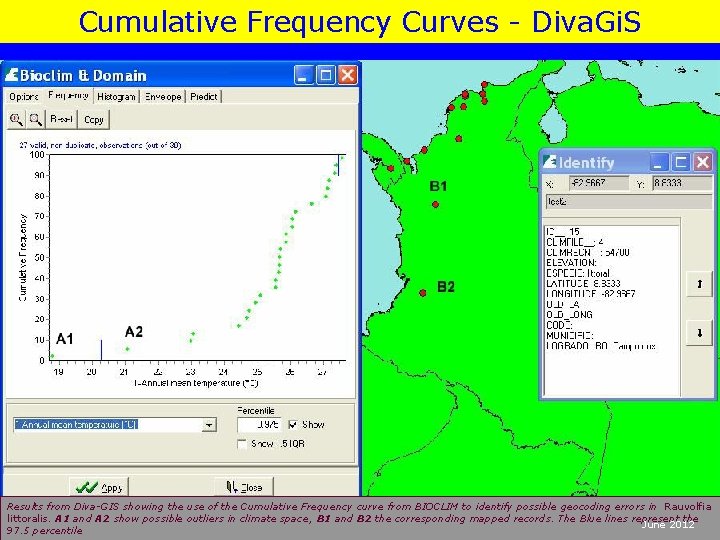This screenshot has height=540, width=720.
Task: Click the outlier point A2 on the curve
Action: point(128,349)
